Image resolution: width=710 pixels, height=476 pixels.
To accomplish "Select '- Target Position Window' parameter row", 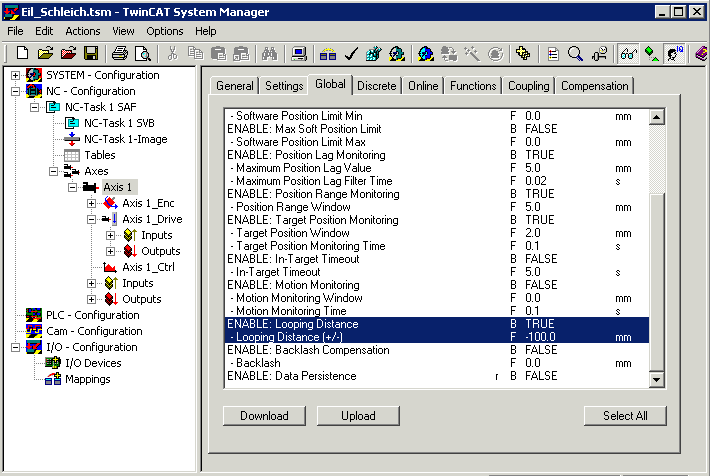I will click(437, 233).
